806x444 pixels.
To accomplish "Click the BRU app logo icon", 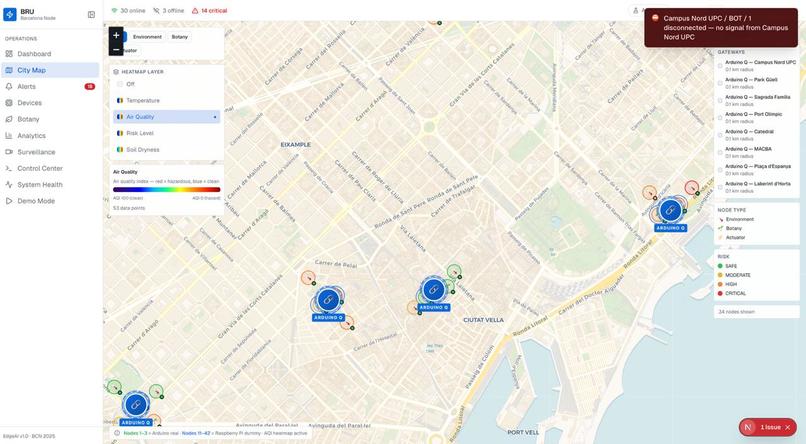I will tap(10, 14).
